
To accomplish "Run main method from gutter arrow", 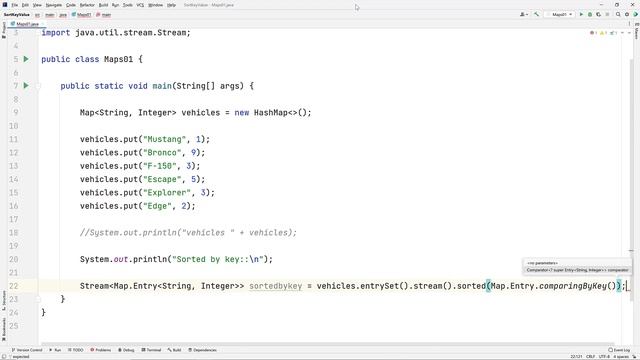I will coord(26,86).
